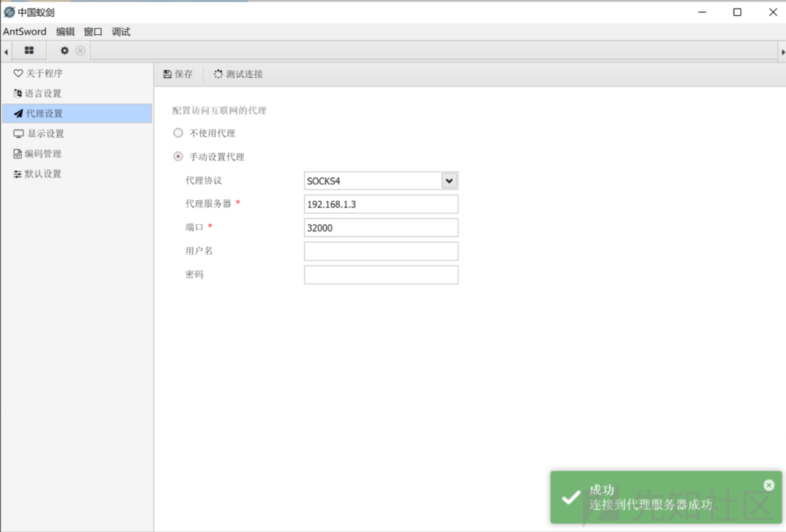
Task: Click the 测试连接 test connection button
Action: coord(238,74)
